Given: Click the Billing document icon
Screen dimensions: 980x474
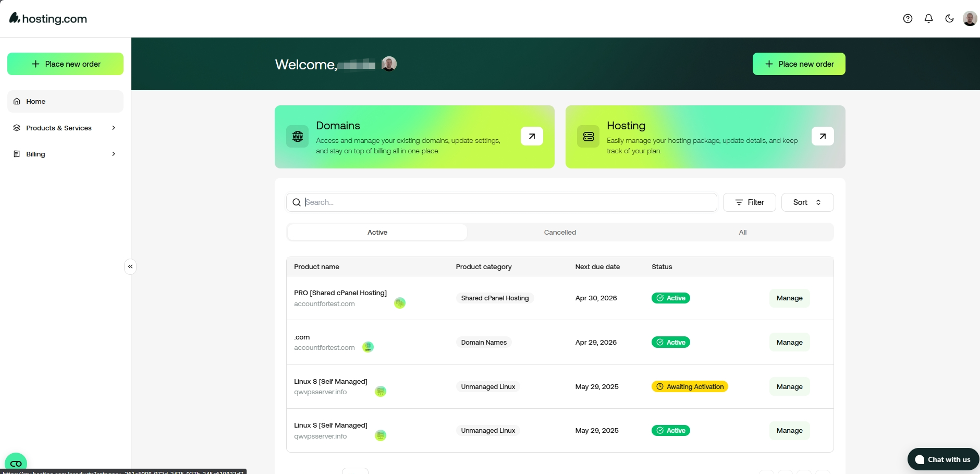Looking at the screenshot, I should coord(17,154).
